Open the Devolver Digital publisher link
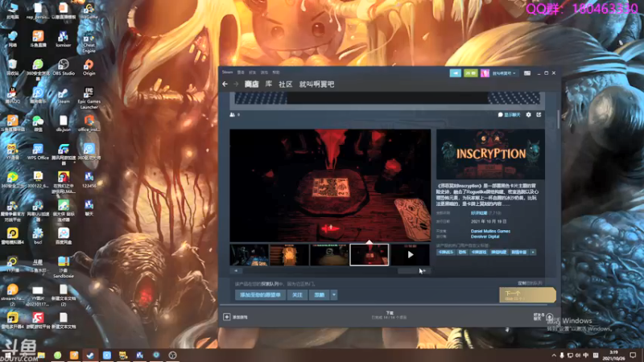 coord(485,237)
